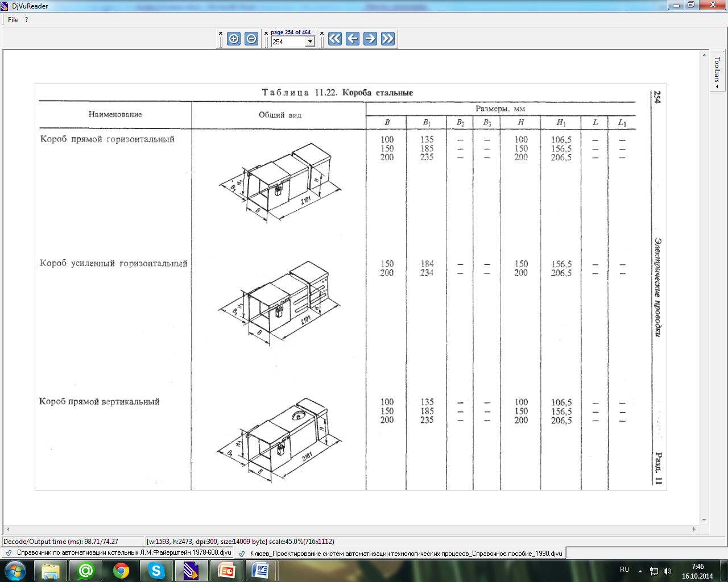Close the zoom toolbar with its x

(x=221, y=33)
